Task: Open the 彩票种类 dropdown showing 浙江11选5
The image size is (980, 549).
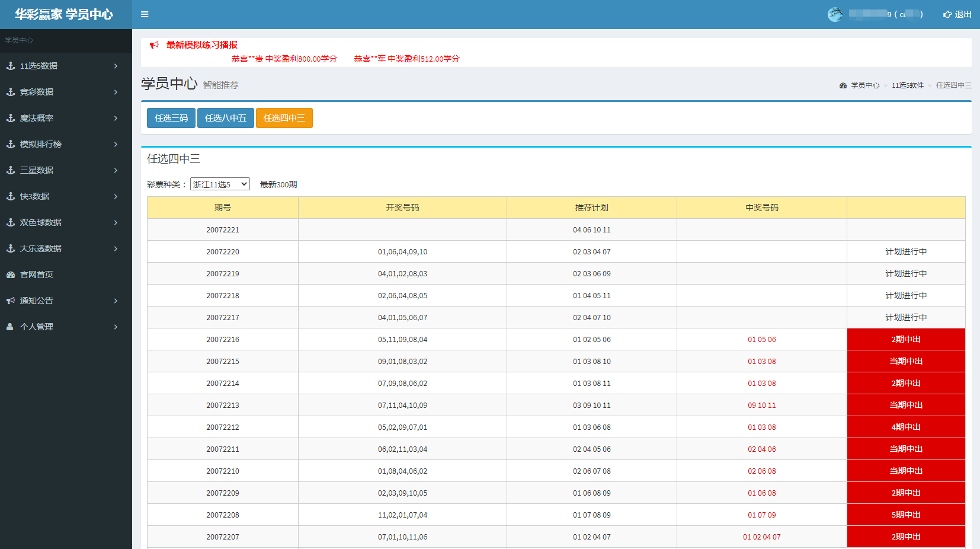Action: [220, 184]
